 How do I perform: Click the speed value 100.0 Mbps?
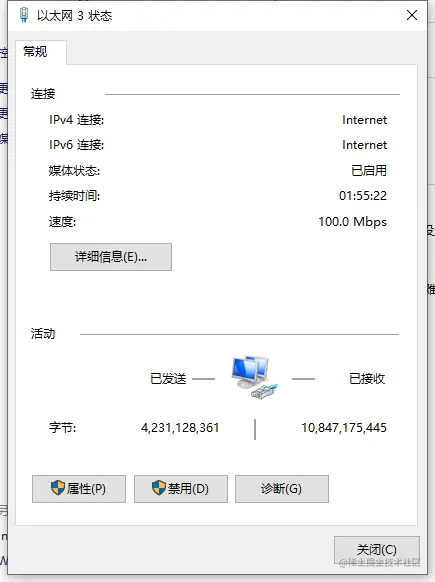(x=353, y=222)
